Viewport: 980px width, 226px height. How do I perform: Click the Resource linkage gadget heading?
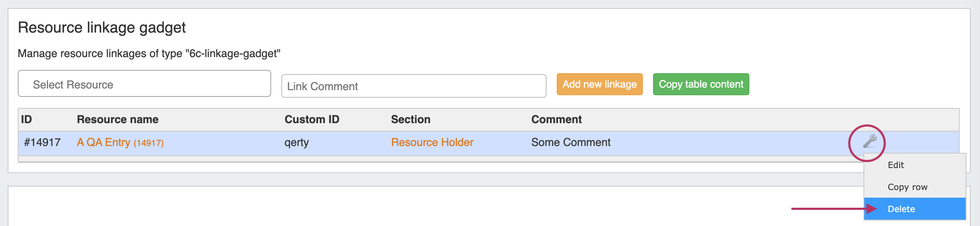click(x=102, y=28)
